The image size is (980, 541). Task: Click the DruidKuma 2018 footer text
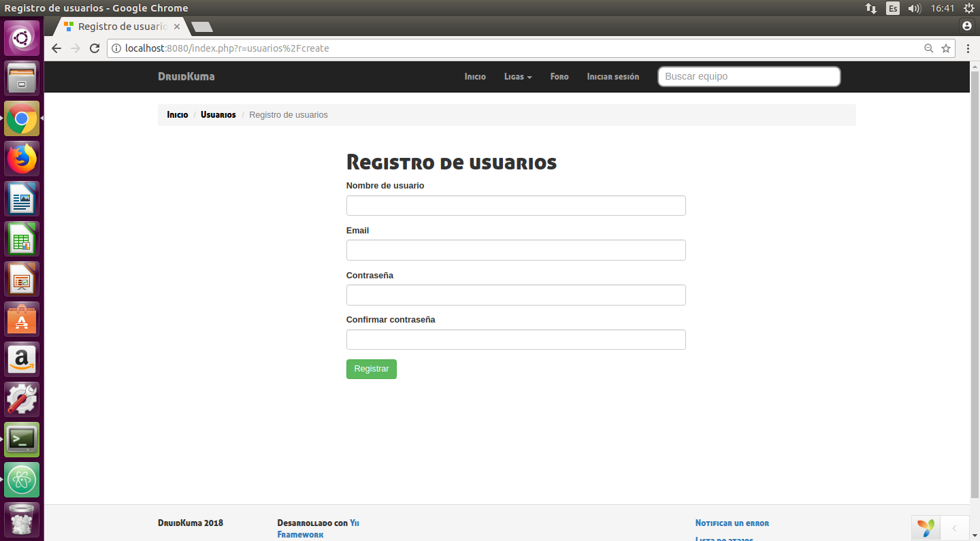(x=191, y=523)
